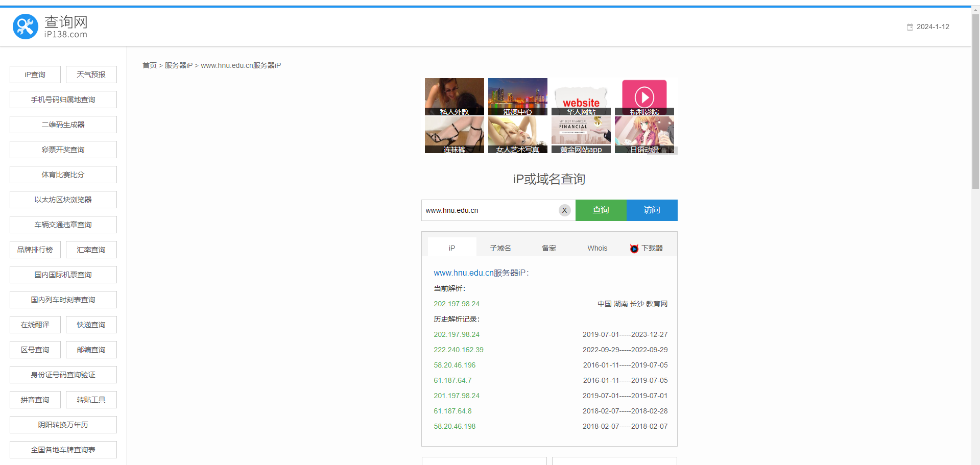
Task: Open the Whois tab
Action: click(597, 248)
